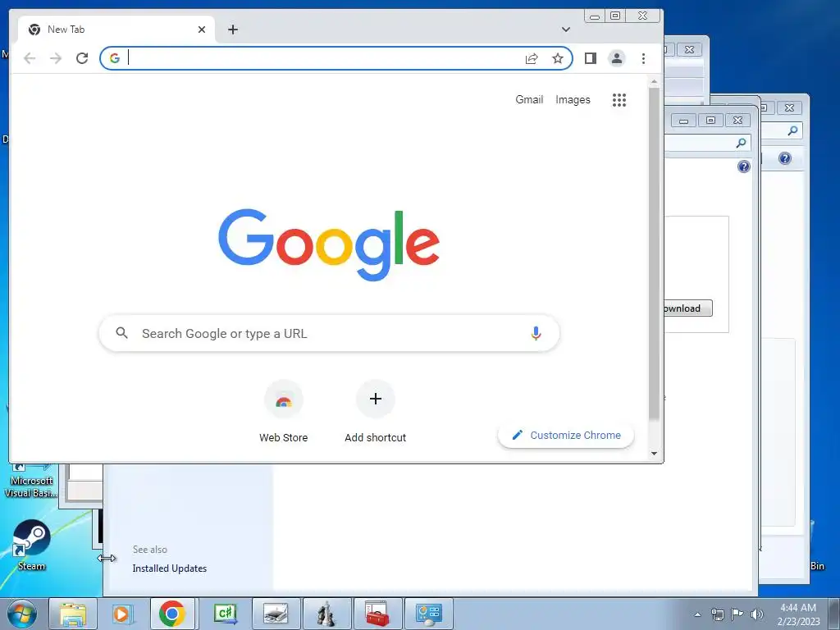
Task: Click search magnifier in middle background window
Action: [x=741, y=143]
